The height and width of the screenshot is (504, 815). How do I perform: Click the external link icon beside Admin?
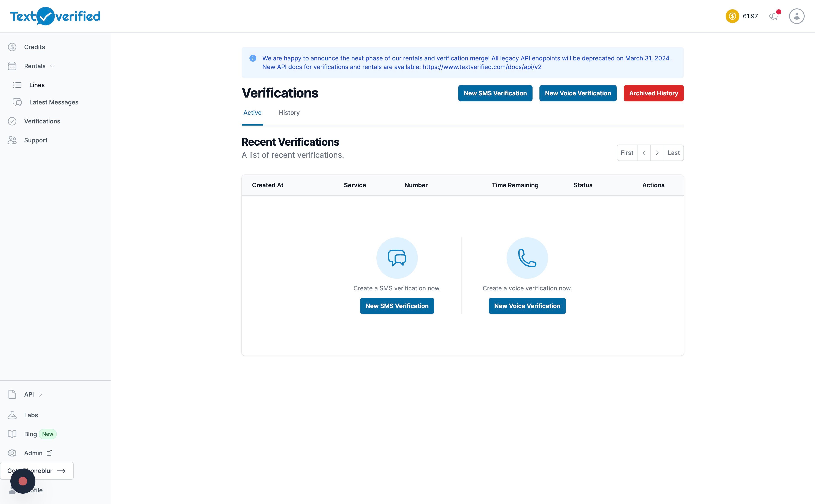point(49,453)
